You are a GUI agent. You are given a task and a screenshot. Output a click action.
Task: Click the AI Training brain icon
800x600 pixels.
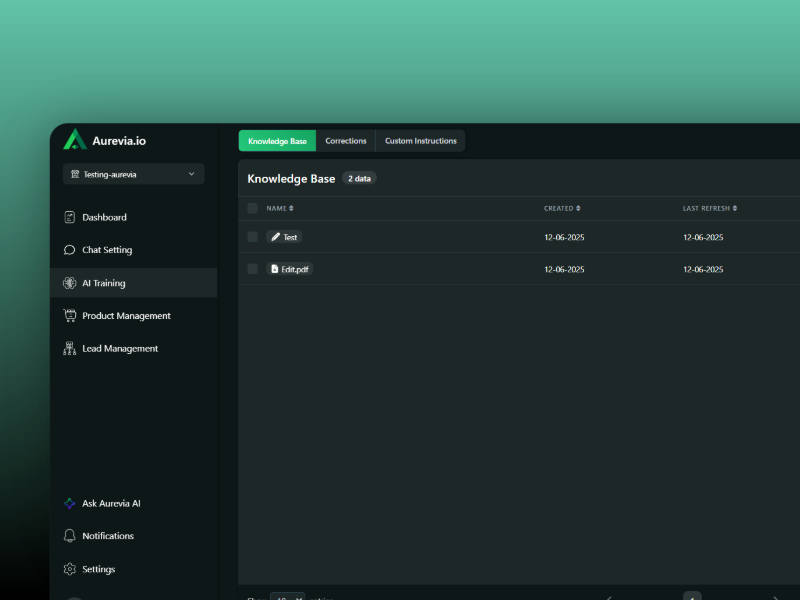pos(70,283)
